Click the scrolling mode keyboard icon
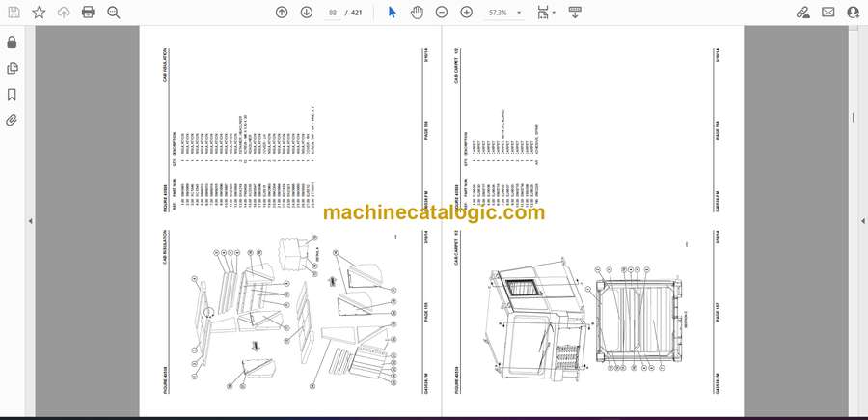Viewport: 868px width, 420px height. click(x=575, y=13)
